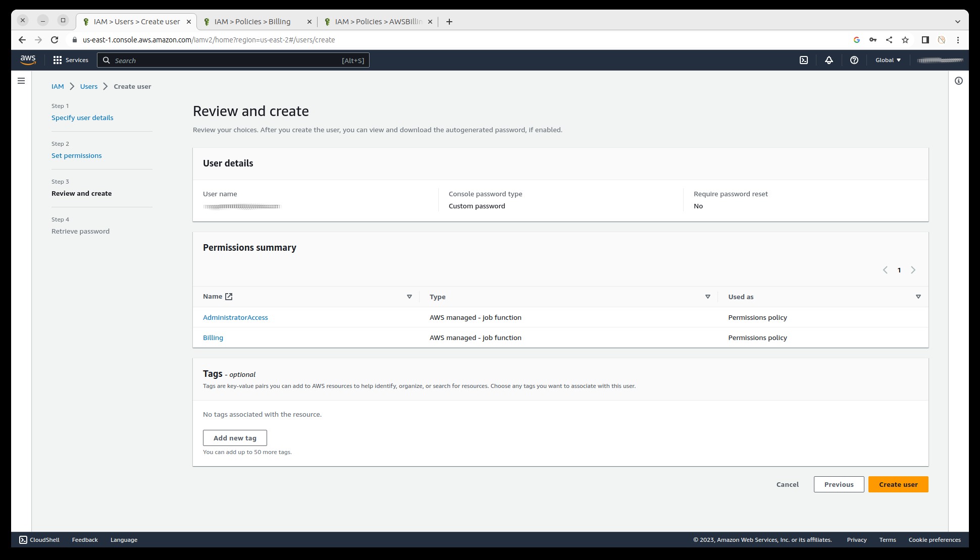The height and width of the screenshot is (560, 980).
Task: Open CloudShell from the top bar icon
Action: tap(804, 60)
